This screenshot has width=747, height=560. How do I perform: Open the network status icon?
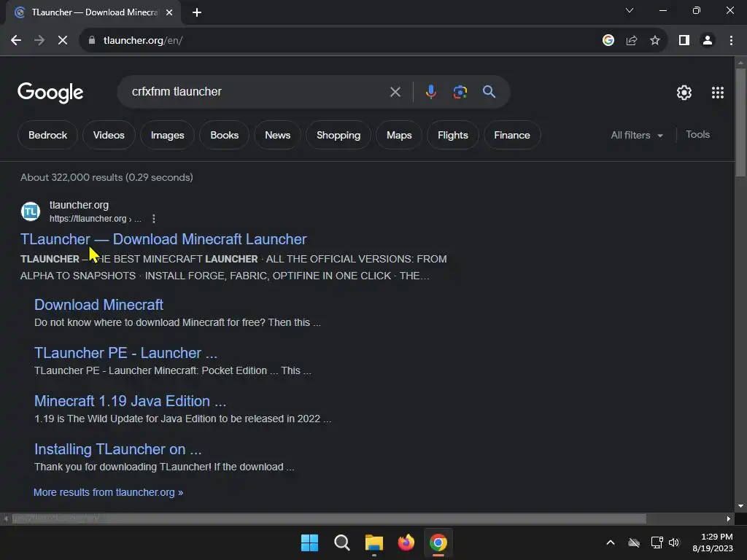[657, 542]
